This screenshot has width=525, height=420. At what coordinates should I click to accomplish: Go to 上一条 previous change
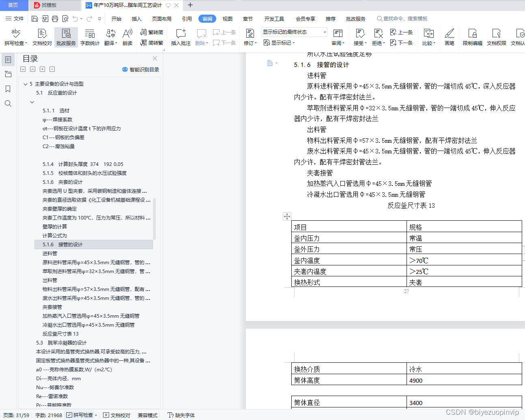[401, 32]
